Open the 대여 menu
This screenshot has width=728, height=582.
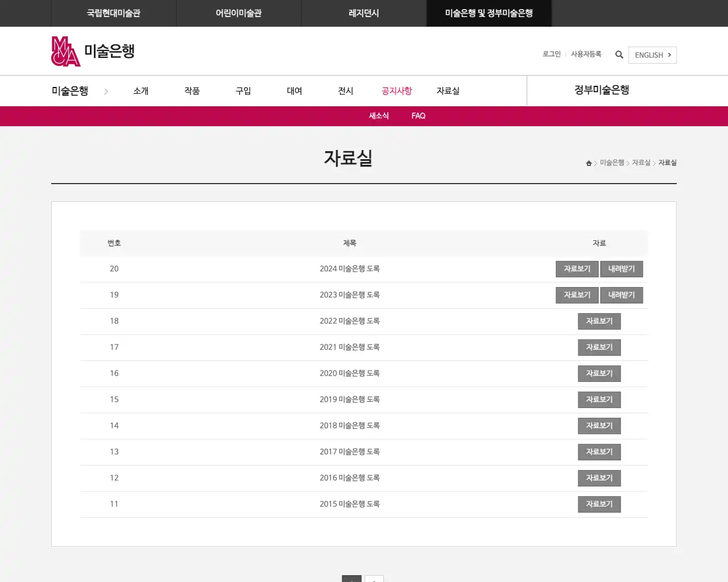coord(295,91)
